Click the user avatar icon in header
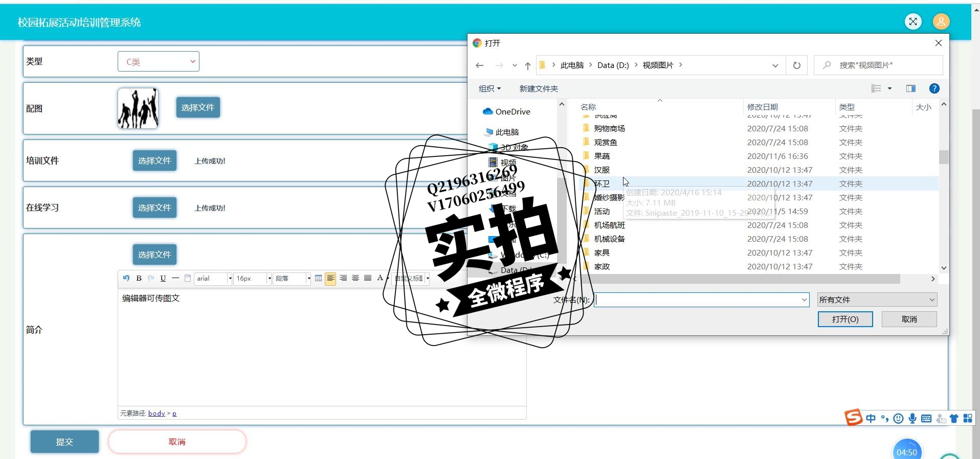 (x=941, y=21)
